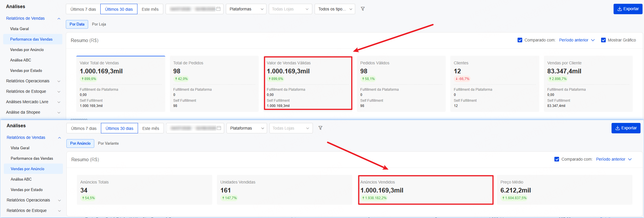The image size is (644, 218).
Task: Toggle Comparado com checkbox in the Por Anúncio view
Action: (x=557, y=159)
